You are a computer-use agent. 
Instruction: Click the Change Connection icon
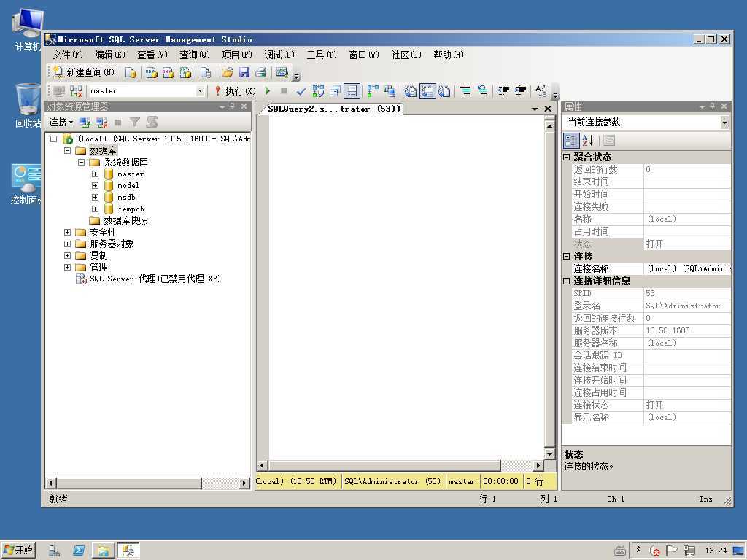[76, 91]
